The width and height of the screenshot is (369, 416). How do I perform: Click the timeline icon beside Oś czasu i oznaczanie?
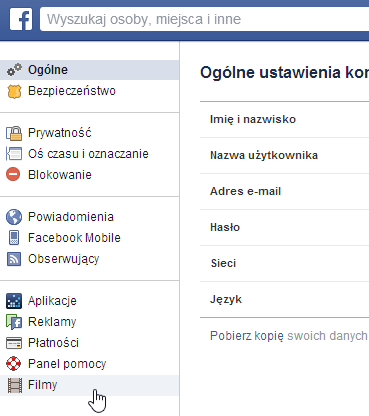14,154
